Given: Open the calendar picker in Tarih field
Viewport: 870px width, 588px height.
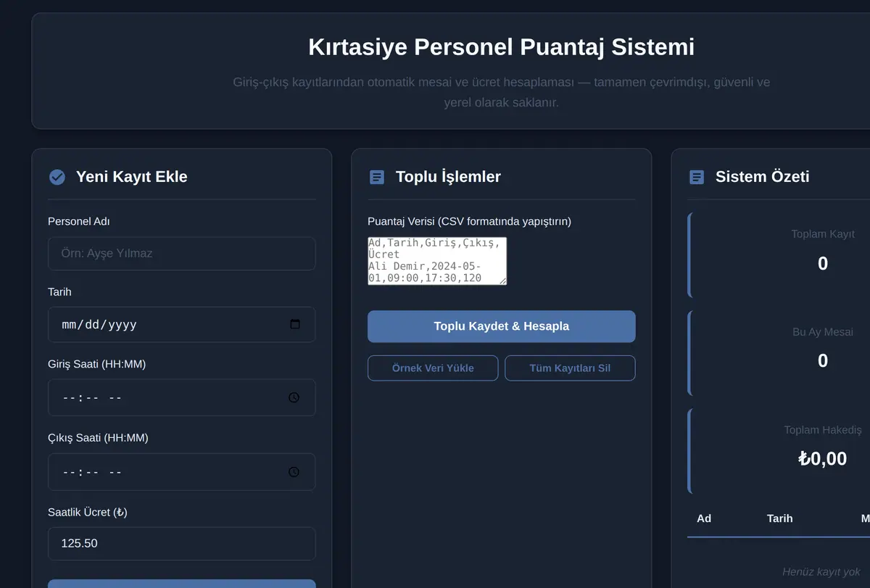Looking at the screenshot, I should [295, 324].
